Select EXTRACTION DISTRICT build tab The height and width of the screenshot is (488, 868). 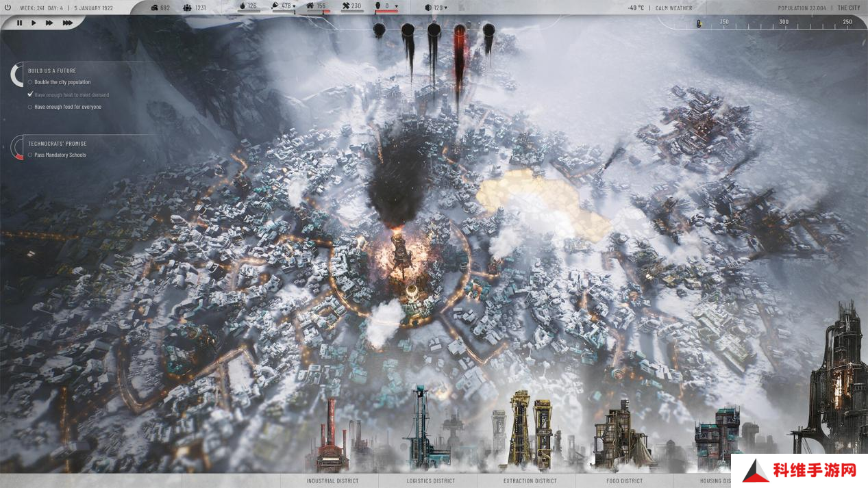tap(530, 481)
